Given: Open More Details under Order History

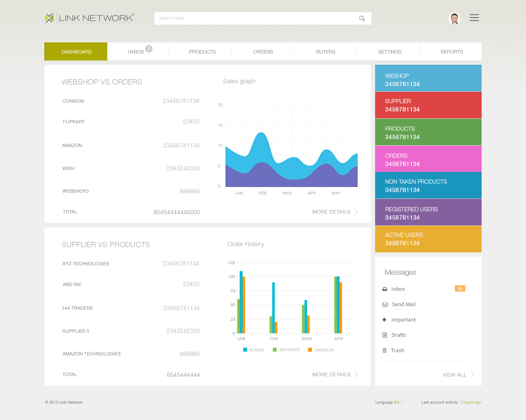Looking at the screenshot, I should tap(335, 375).
